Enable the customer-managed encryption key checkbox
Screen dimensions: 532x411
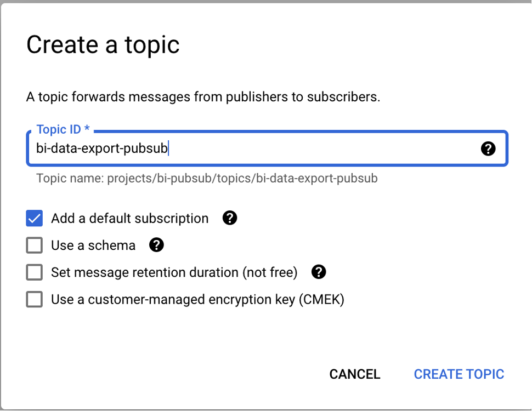(x=35, y=299)
